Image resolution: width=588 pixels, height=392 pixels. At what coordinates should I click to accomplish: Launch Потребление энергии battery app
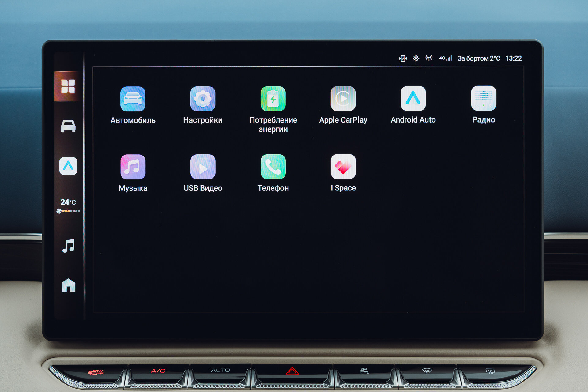273,99
